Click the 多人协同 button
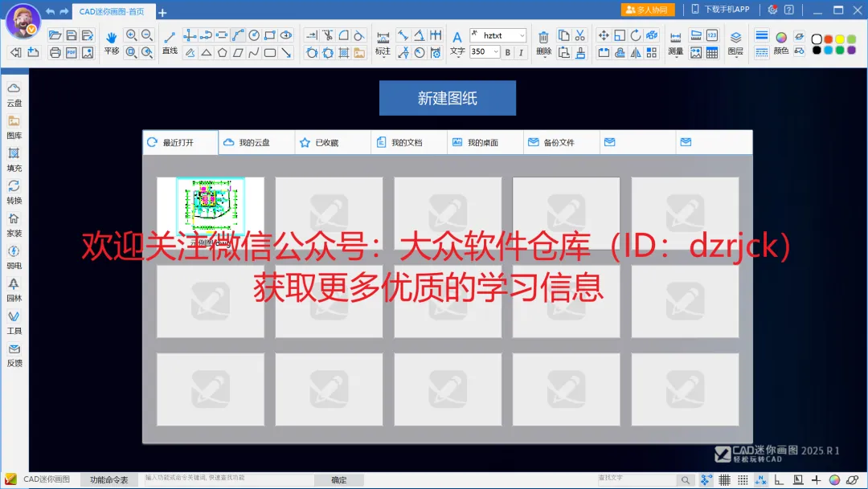This screenshot has width=868, height=489. click(647, 10)
